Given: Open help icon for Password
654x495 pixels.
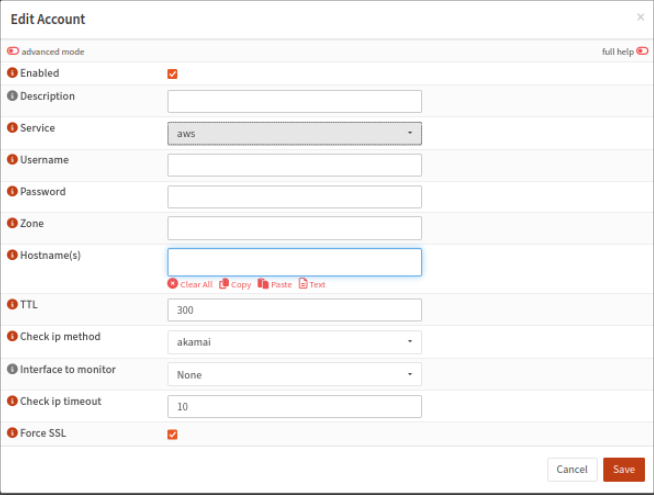Looking at the screenshot, I should click(x=13, y=191).
